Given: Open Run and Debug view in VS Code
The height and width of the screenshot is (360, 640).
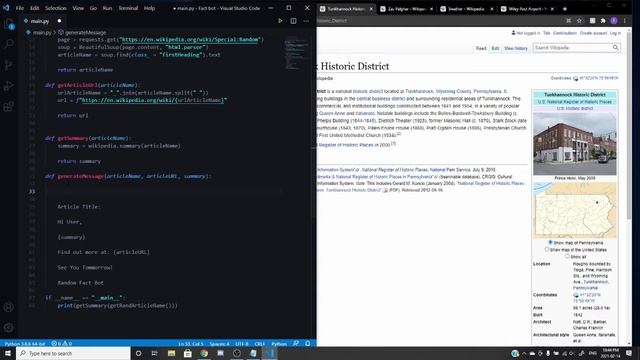Looking at the screenshot, I should pyautogui.click(x=9, y=86).
